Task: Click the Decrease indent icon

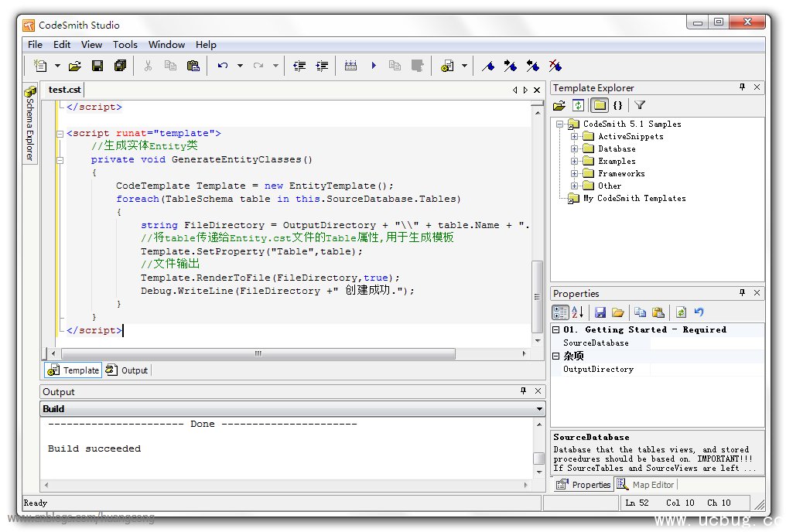Action: [x=299, y=66]
